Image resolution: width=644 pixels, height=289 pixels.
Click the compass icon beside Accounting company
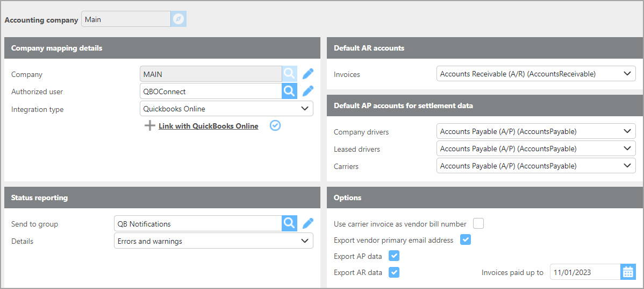[x=178, y=19]
